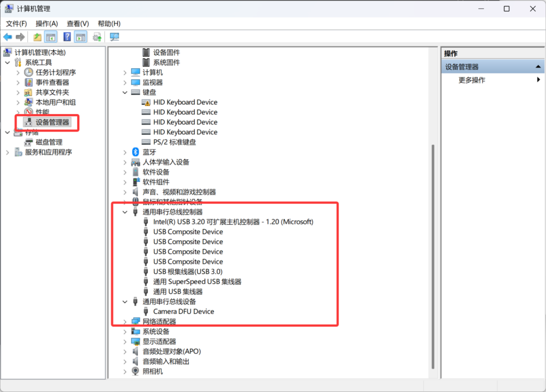Viewport: 546px width, 392px height.
Task: Open the 查看(V) menu
Action: (x=77, y=23)
